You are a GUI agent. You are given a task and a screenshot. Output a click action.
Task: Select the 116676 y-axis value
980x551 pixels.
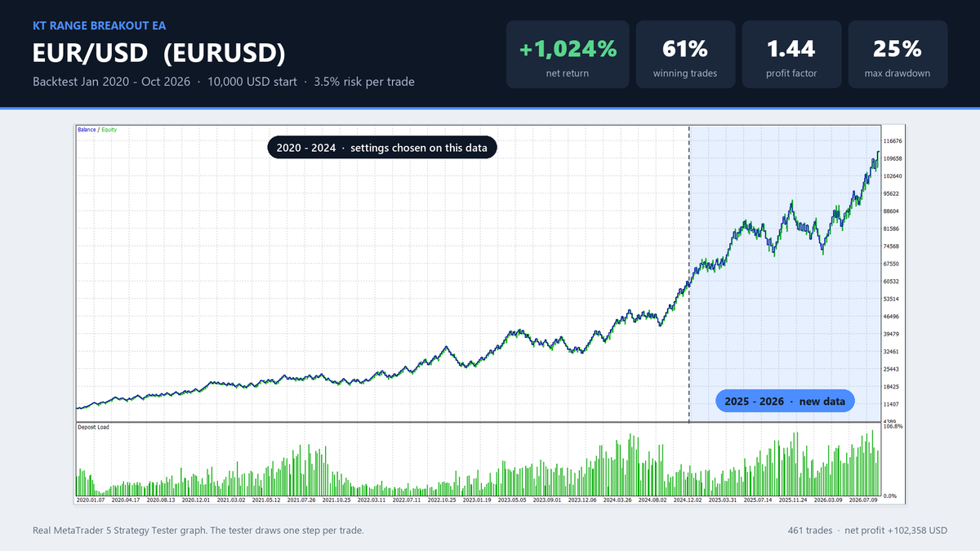893,141
